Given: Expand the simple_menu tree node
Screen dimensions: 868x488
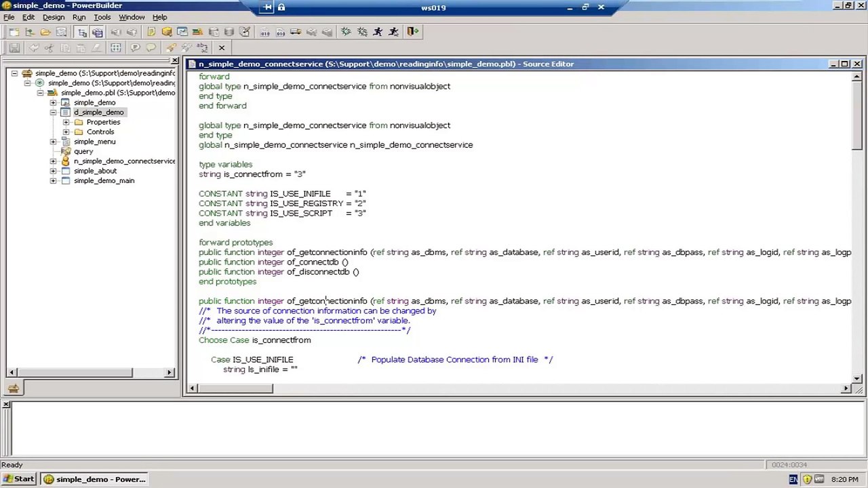Looking at the screenshot, I should (x=53, y=142).
